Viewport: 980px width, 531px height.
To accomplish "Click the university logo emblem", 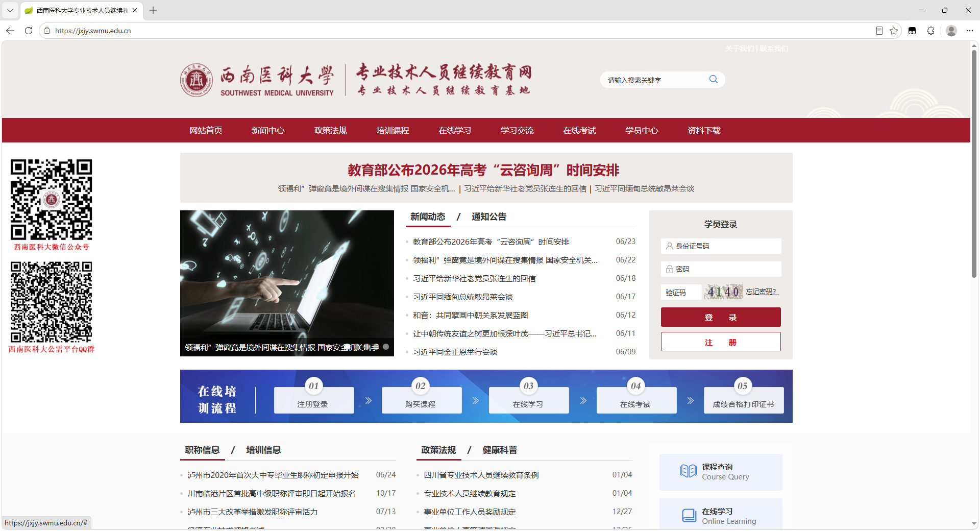I will coord(197,80).
